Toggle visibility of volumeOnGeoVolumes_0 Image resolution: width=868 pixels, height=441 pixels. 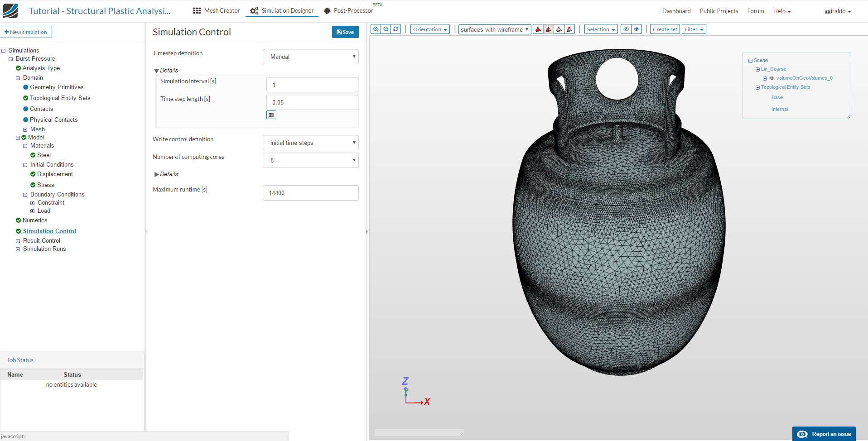pos(772,78)
